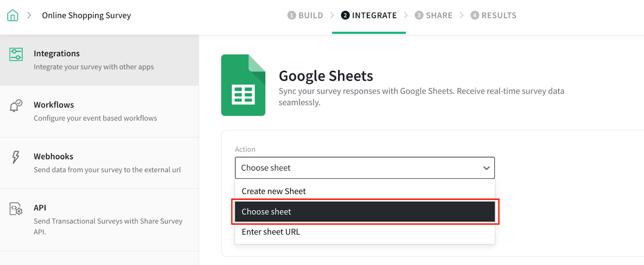The height and width of the screenshot is (265, 644).
Task: Open Workflows in the sidebar
Action: tap(99, 111)
